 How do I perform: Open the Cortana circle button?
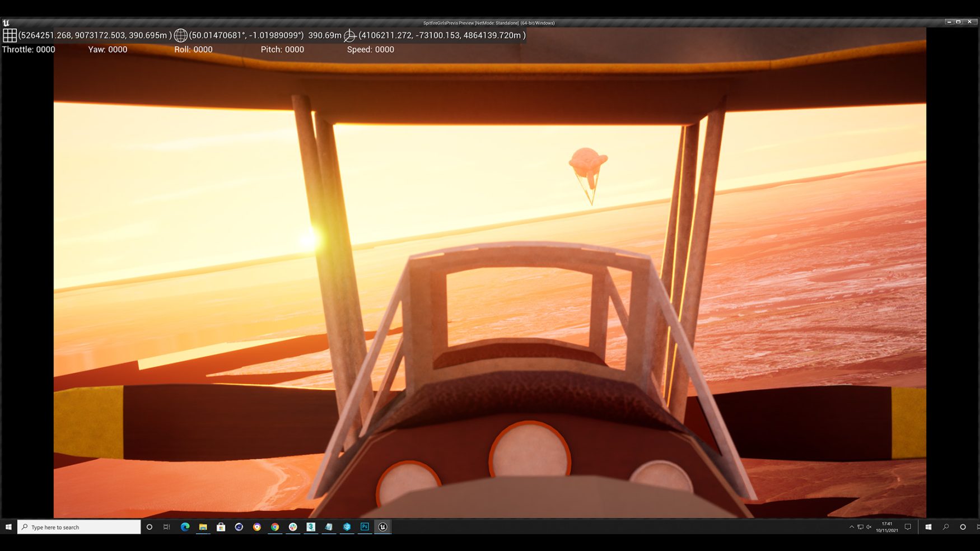point(149,527)
